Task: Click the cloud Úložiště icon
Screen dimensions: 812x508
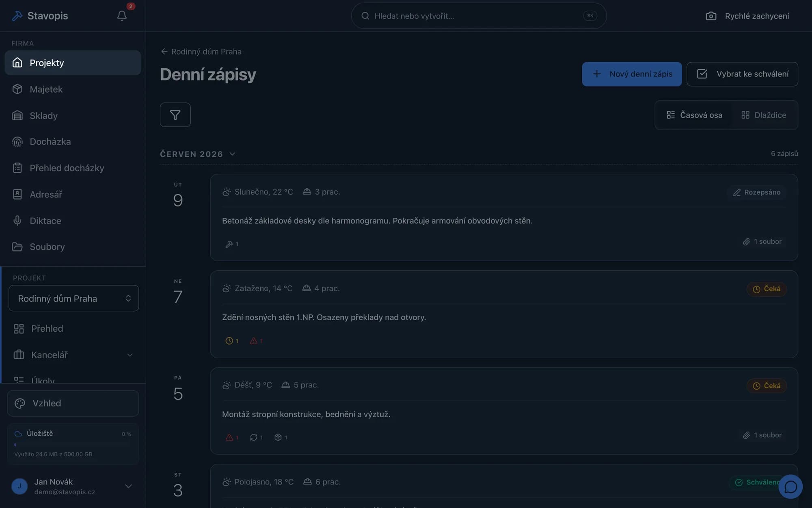Action: [x=18, y=434]
